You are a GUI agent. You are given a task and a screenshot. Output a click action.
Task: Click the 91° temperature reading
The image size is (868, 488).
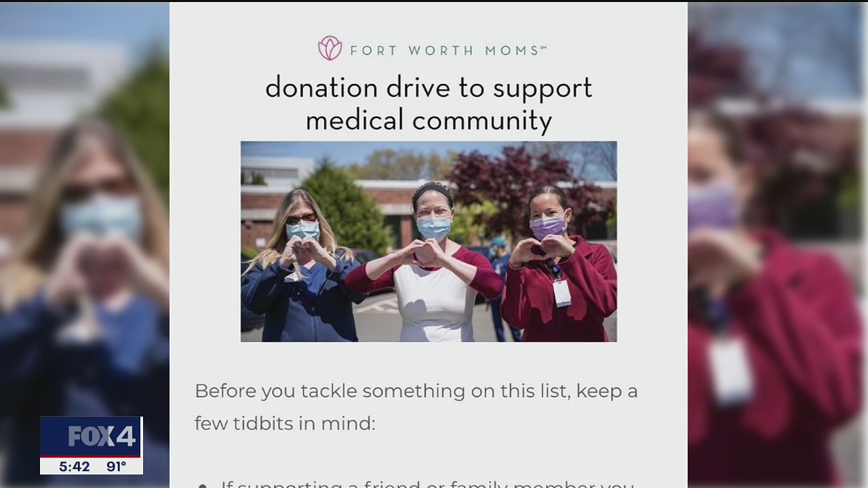click(x=116, y=466)
